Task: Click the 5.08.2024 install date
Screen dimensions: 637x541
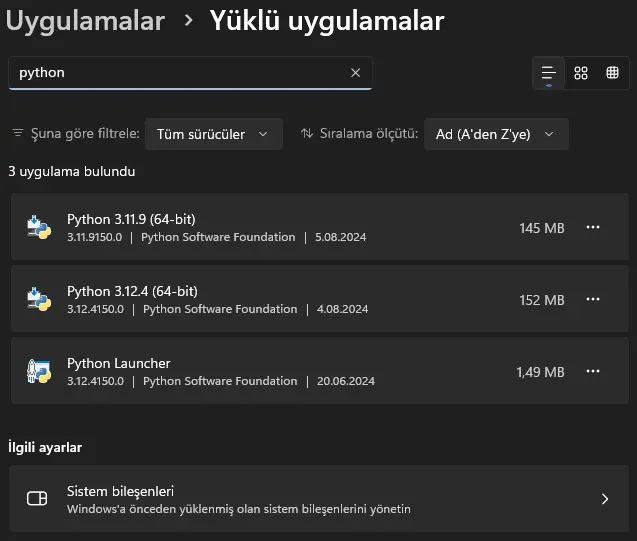Action: [340, 237]
